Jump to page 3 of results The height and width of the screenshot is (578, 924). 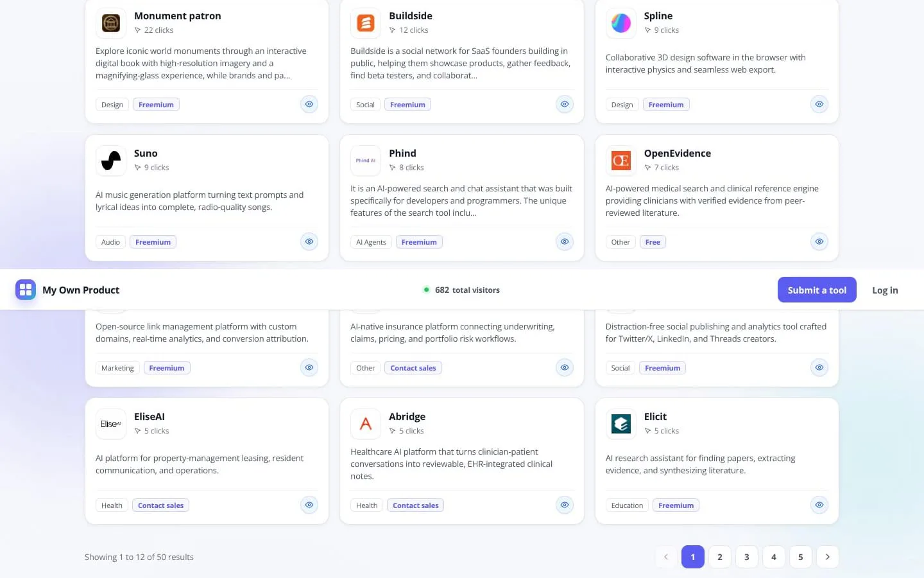[747, 557]
